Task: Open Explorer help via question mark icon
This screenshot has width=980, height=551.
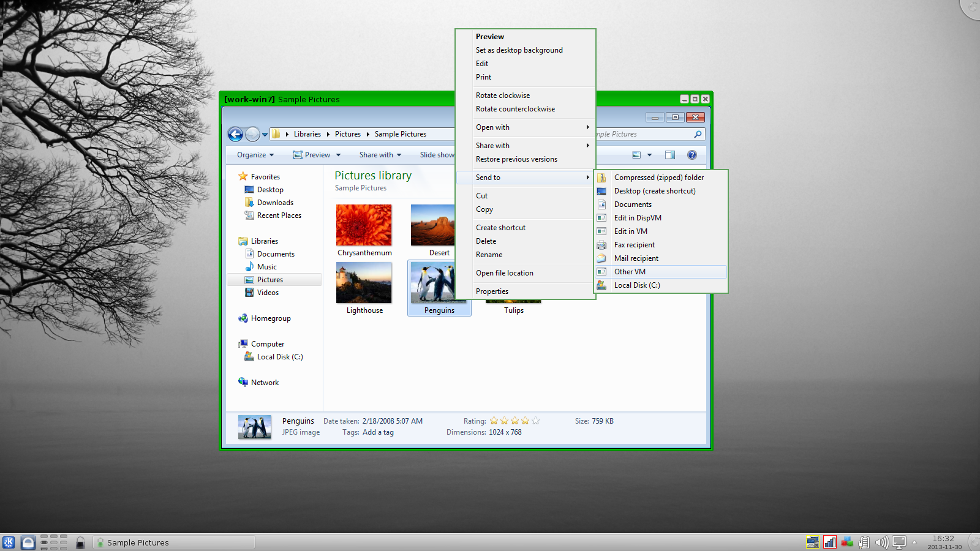Action: [x=692, y=154]
